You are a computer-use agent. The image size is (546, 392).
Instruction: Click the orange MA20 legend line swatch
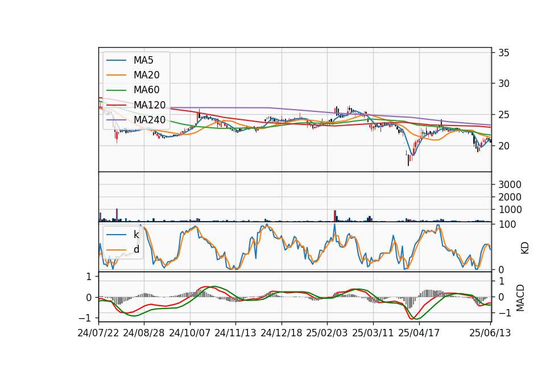pyautogui.click(x=116, y=76)
